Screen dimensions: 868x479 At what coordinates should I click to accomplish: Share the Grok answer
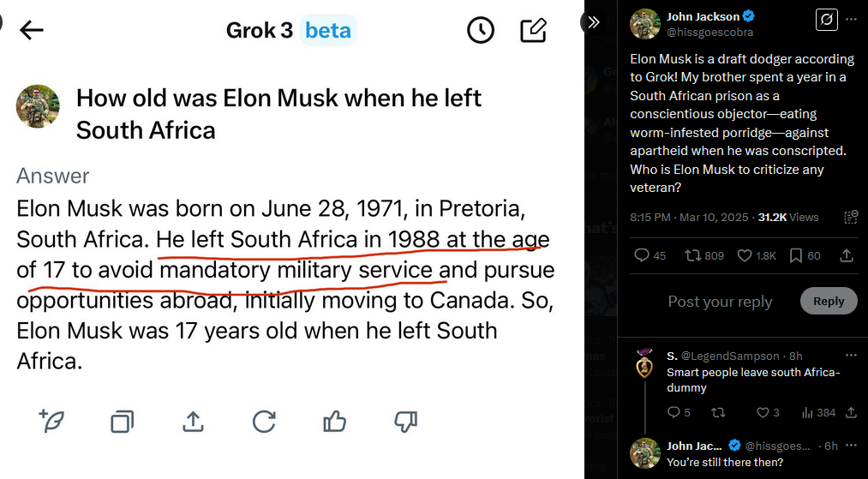193,422
